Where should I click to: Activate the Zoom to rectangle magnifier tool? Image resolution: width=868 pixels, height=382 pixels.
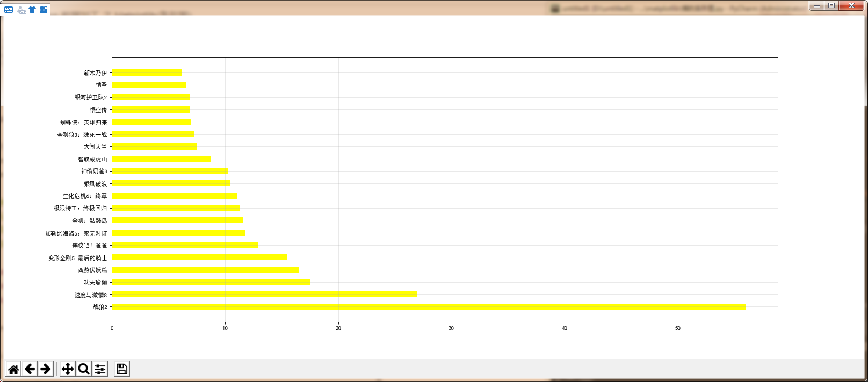click(x=84, y=369)
